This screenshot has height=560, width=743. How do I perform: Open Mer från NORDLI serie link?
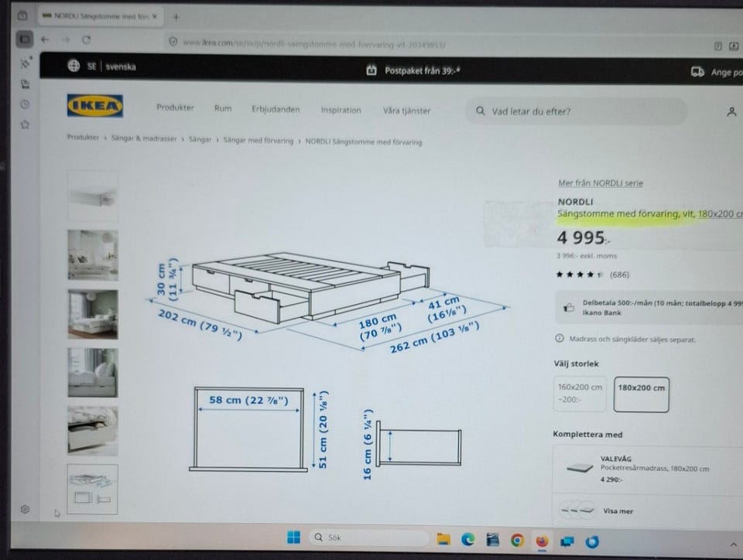(x=601, y=183)
